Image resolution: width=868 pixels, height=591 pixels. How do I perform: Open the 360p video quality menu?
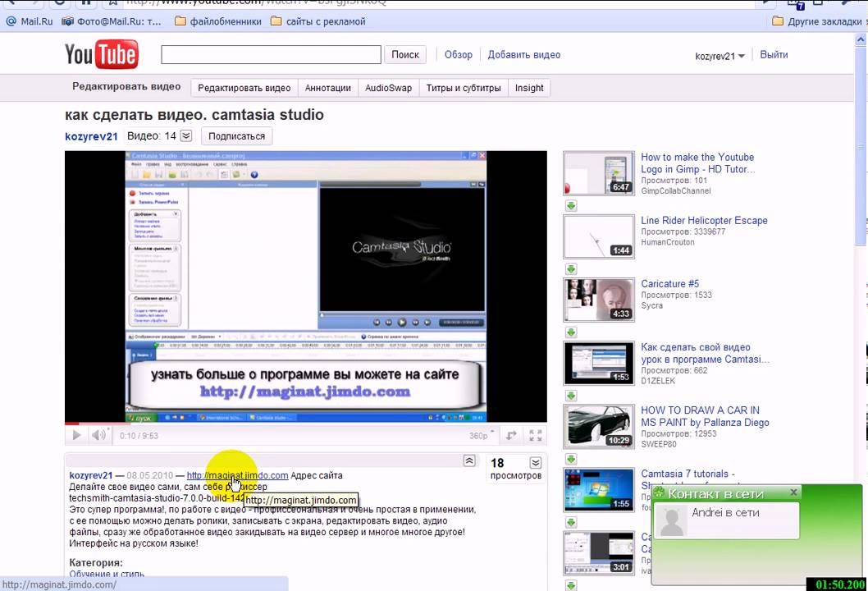[x=482, y=436]
